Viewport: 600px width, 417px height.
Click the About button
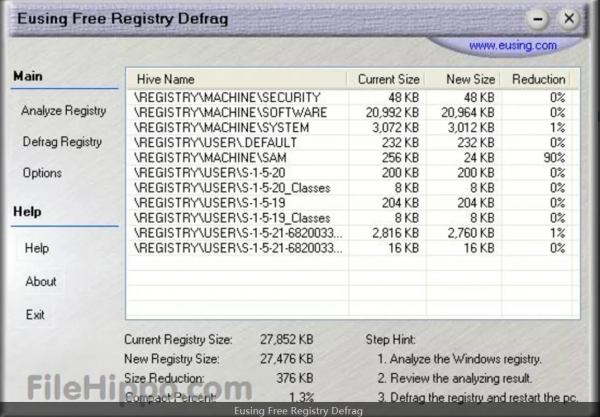click(41, 281)
